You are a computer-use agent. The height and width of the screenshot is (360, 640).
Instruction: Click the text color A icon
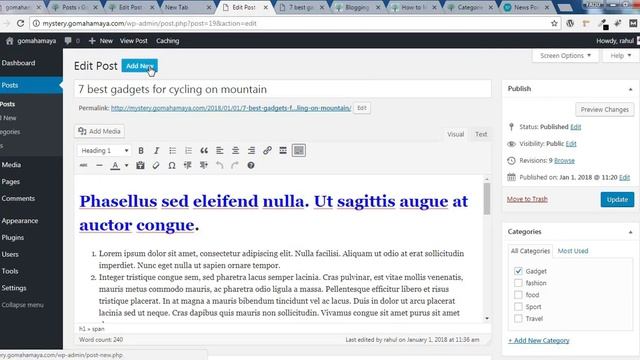(116, 165)
